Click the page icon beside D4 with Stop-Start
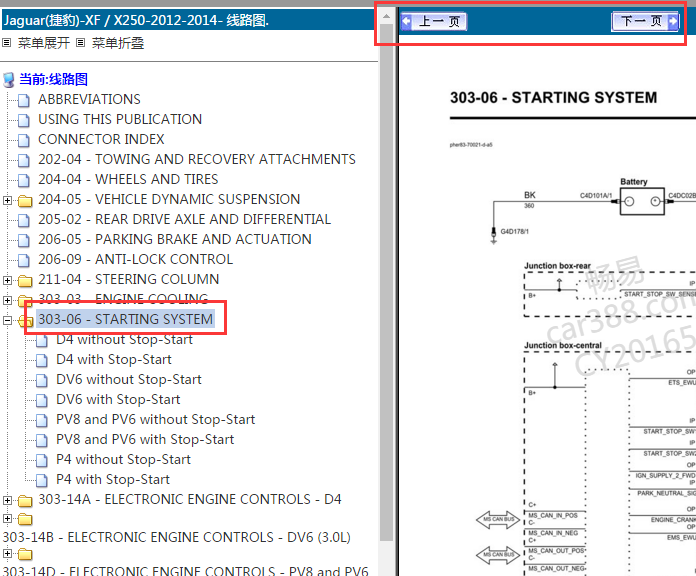 (42, 360)
